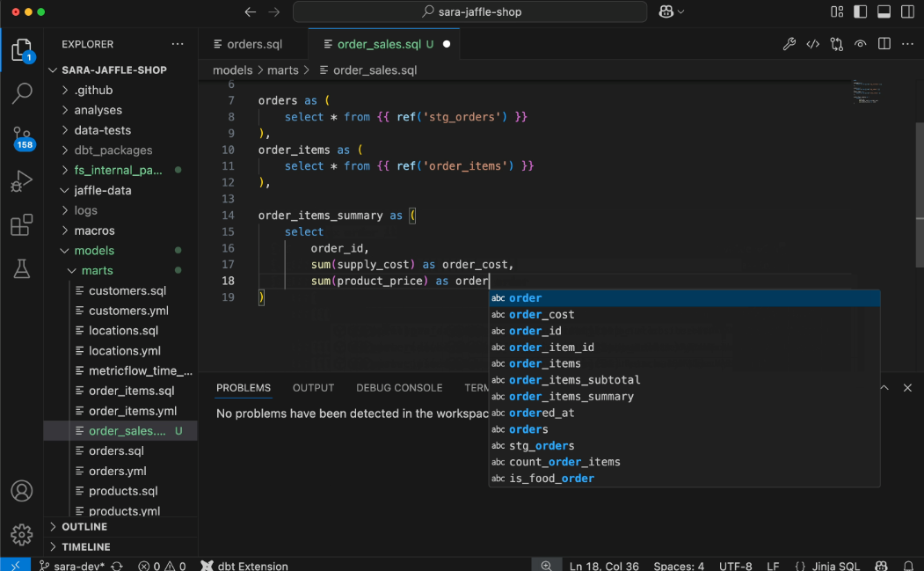Viewport: 924px width, 571px height.
Task: Choose is_food_order from autocomplete suggestions
Action: 684,479
